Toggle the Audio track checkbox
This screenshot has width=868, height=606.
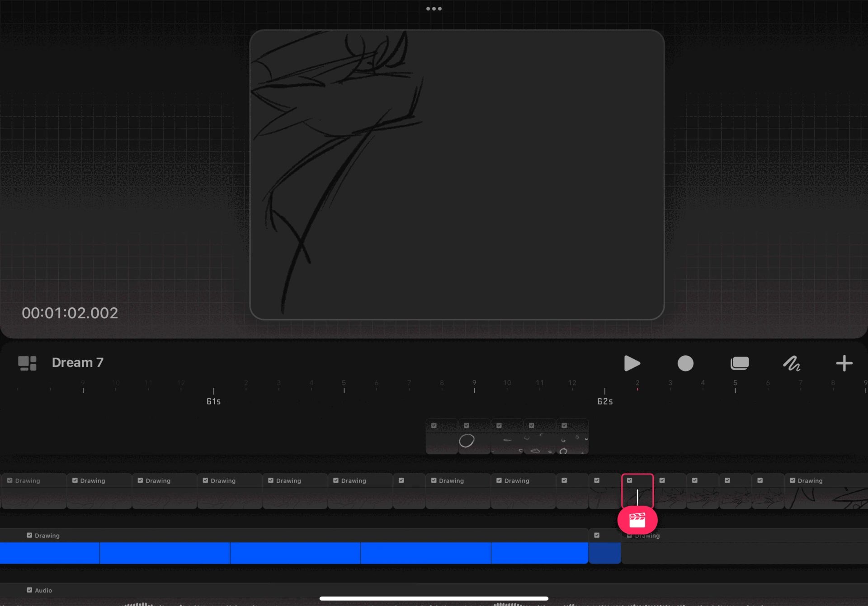point(28,590)
